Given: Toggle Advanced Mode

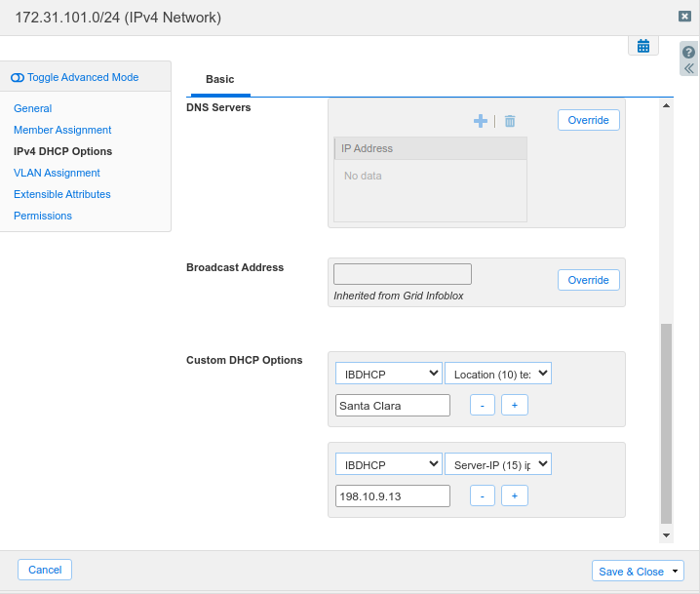Looking at the screenshot, I should point(75,77).
